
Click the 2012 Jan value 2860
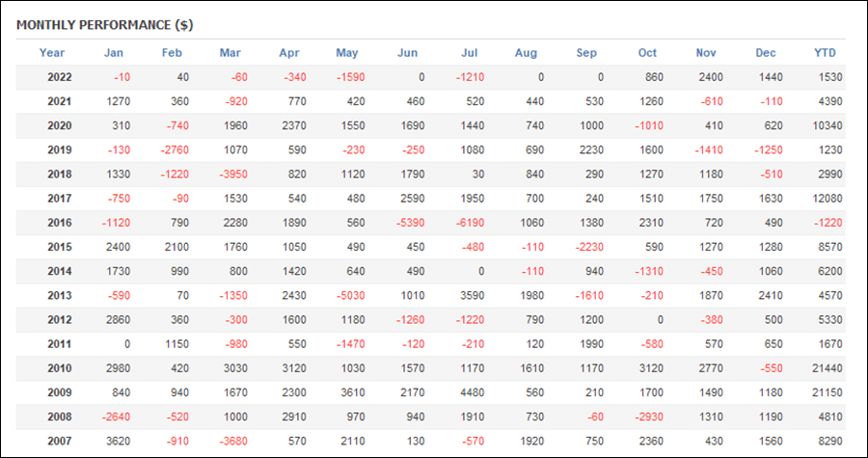[118, 320]
